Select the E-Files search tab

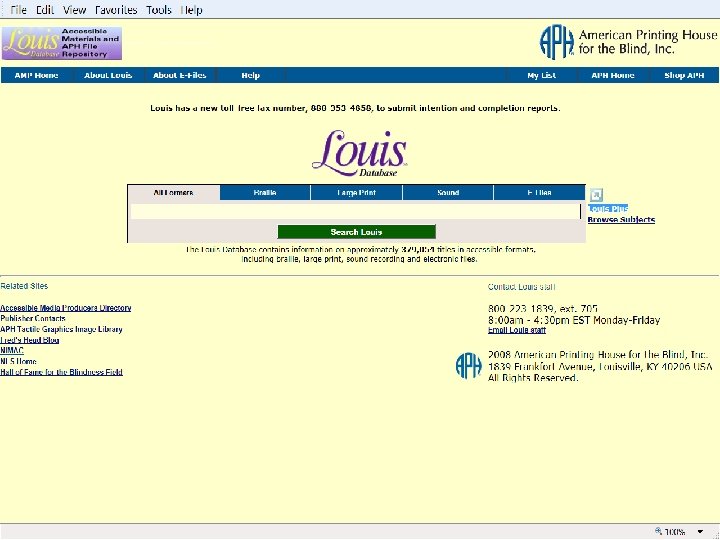(x=540, y=193)
